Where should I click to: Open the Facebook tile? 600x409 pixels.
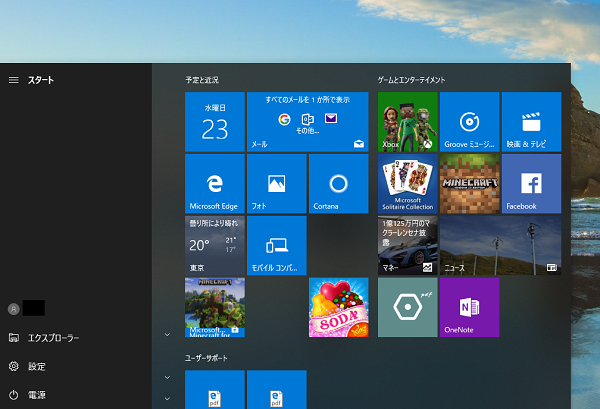531,183
